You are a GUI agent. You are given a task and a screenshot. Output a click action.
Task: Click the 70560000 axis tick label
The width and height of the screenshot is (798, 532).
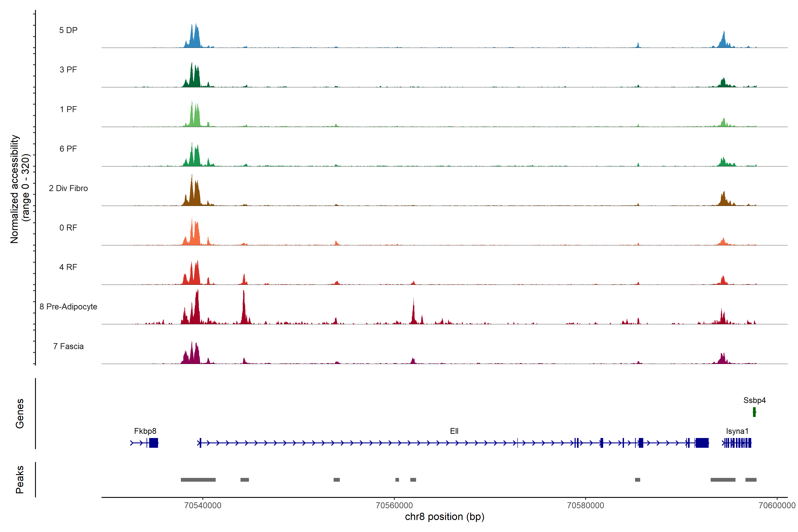click(x=394, y=505)
